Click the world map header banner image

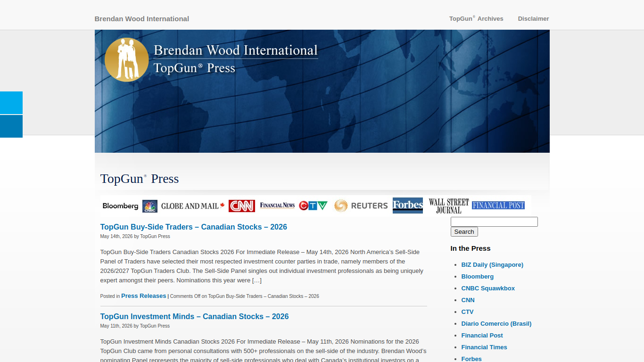click(322, 91)
